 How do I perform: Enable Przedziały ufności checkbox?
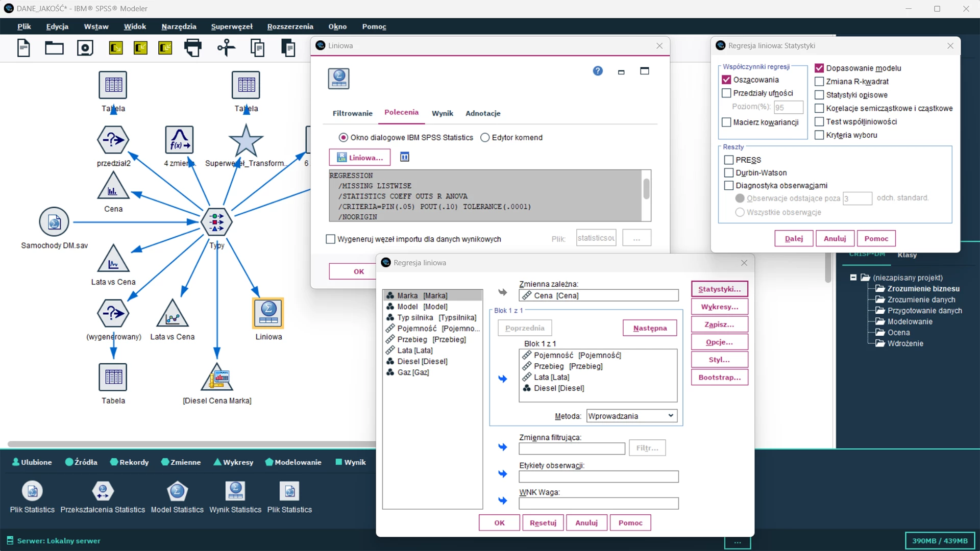(726, 93)
